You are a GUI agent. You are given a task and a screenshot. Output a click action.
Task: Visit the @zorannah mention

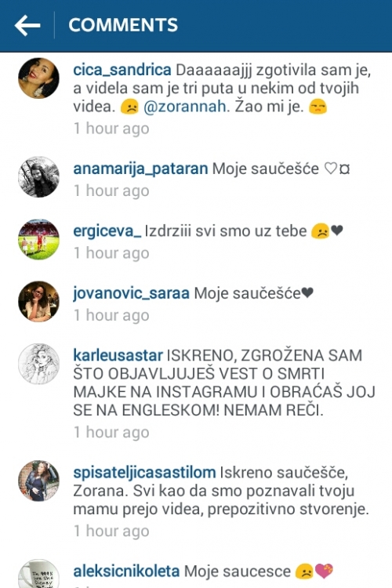[185, 107]
